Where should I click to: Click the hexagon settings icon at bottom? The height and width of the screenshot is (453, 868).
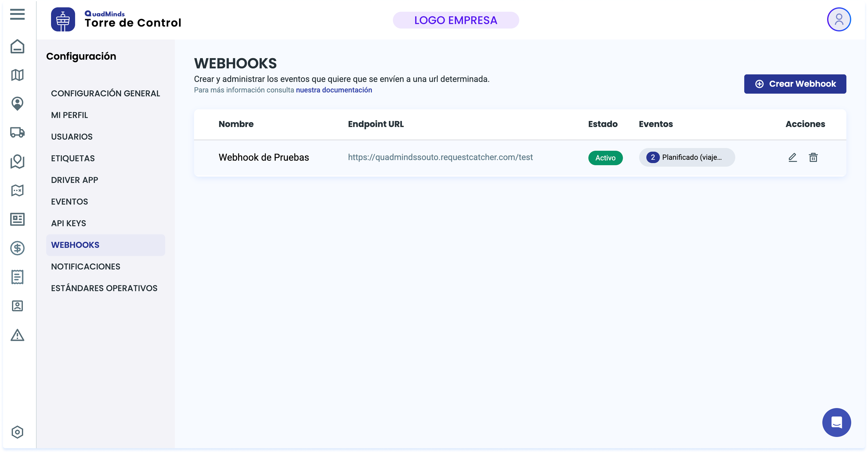click(17, 432)
